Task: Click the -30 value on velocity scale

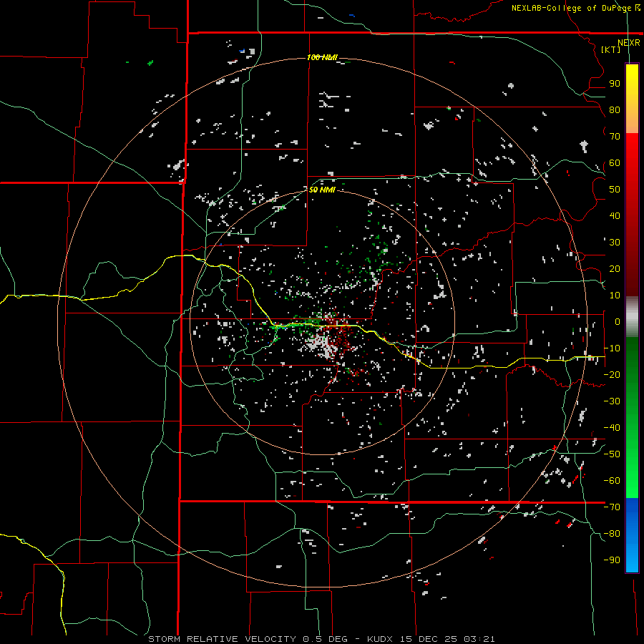Action: 612,401
